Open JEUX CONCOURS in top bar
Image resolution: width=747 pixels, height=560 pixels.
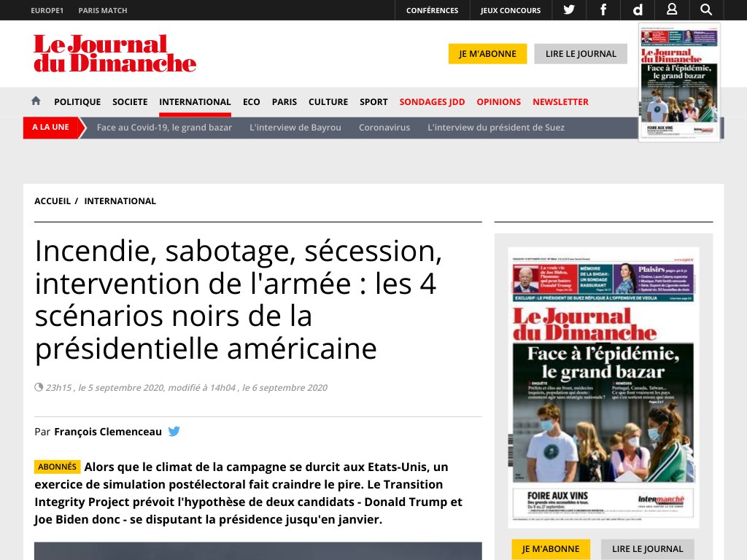coord(510,10)
